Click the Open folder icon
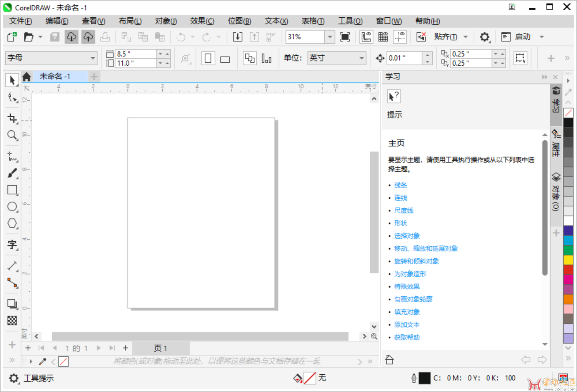This screenshot has height=392, width=577. click(28, 37)
